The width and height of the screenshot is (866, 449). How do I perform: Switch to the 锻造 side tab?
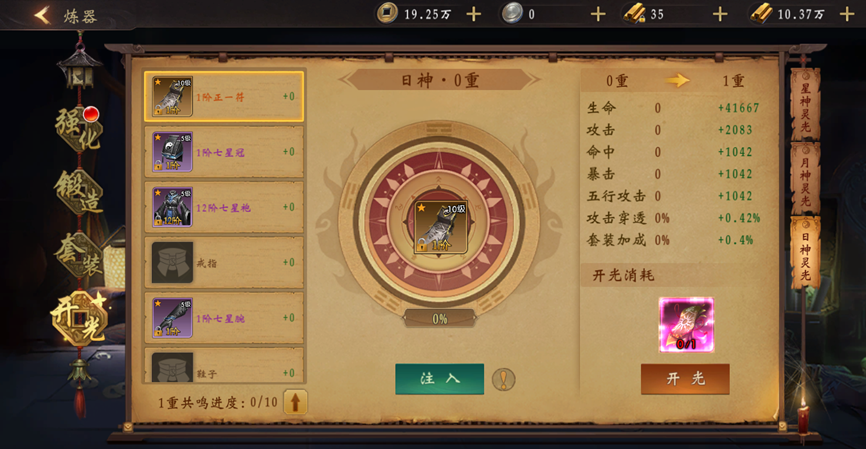point(79,192)
